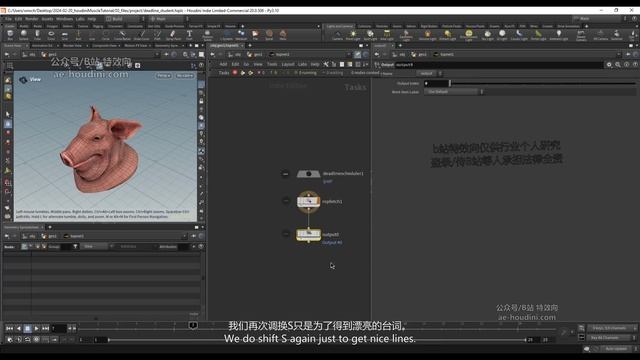Switch to the Rigid Bodies shelf tab
The width and height of the screenshot is (640, 360).
[x=429, y=26]
